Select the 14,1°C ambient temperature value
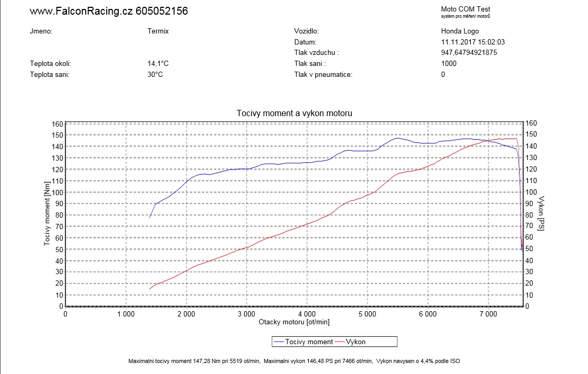 pos(158,64)
